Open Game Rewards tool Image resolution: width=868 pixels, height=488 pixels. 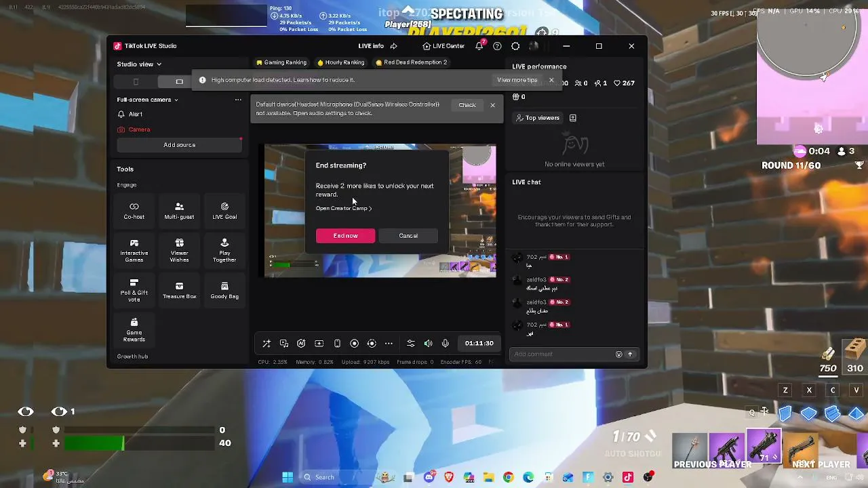pyautogui.click(x=134, y=330)
